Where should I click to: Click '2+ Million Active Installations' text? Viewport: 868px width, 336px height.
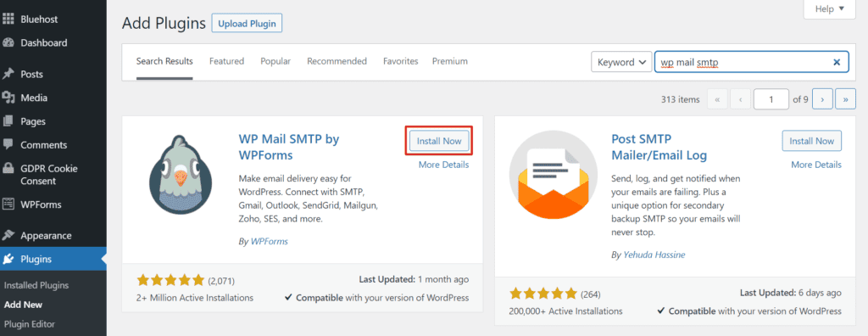point(195,298)
